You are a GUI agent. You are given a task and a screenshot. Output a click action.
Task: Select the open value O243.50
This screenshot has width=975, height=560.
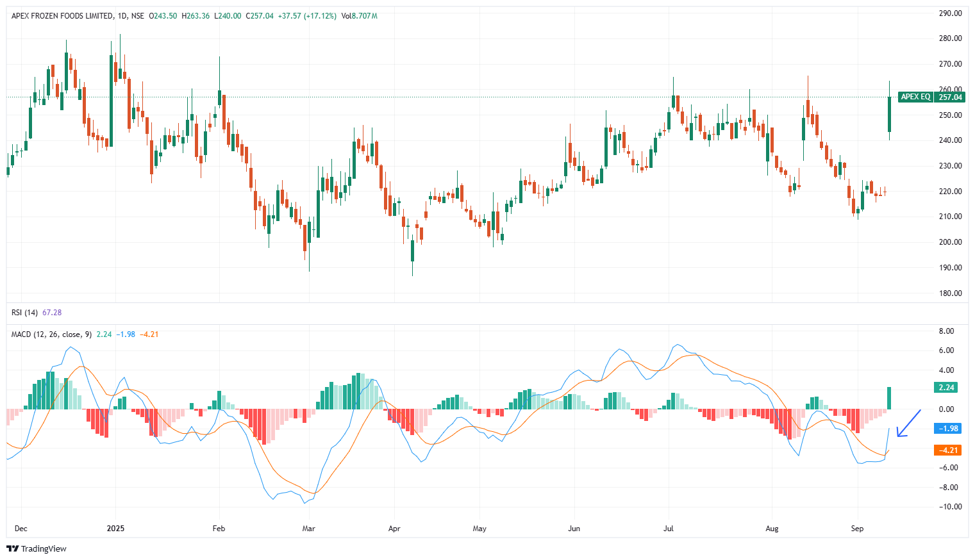pos(163,16)
